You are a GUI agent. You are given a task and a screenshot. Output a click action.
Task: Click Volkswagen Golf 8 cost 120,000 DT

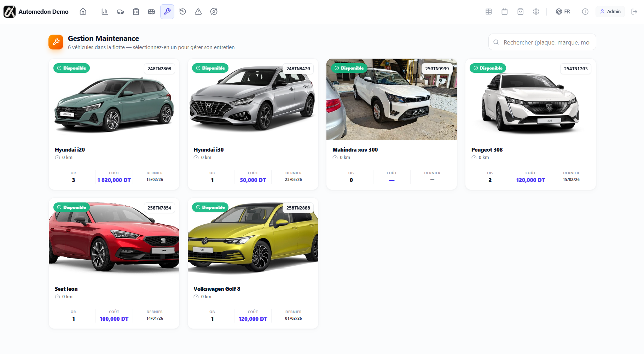pyautogui.click(x=253, y=319)
